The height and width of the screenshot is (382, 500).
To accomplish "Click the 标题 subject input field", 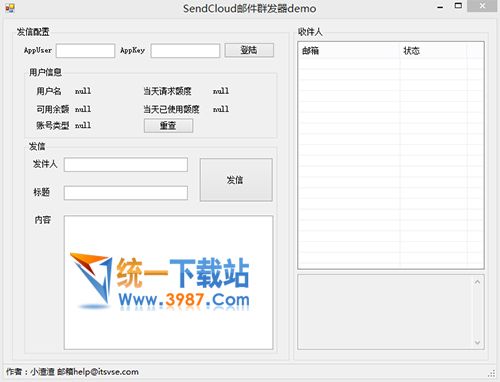I will (126, 193).
